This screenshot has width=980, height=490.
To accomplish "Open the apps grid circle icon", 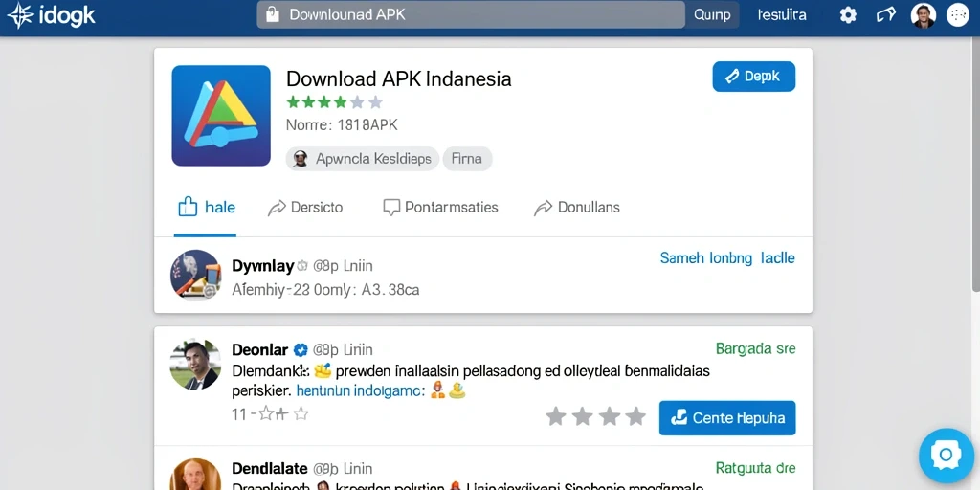I will 958,15.
